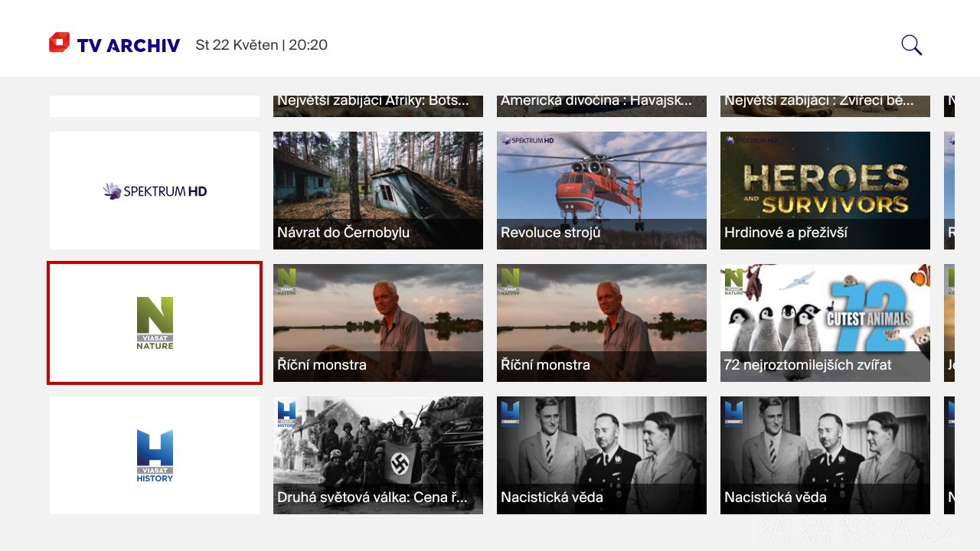Select the Spektrum HD channel logo tile
The height and width of the screenshot is (551, 980).
(155, 191)
